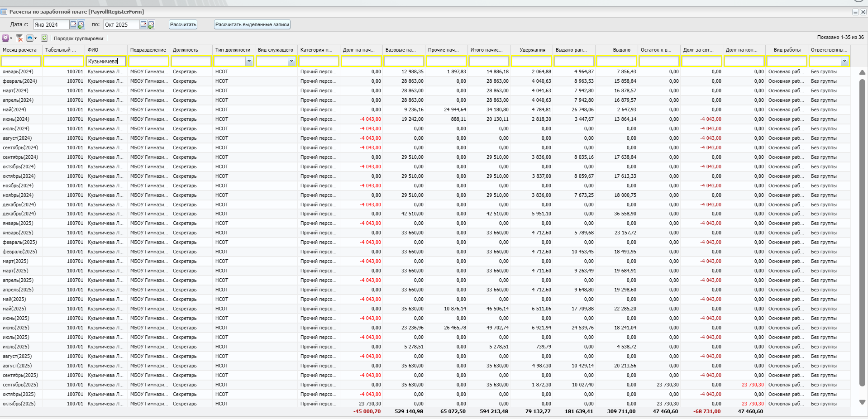Select the май(2024) row in the table
868x419 pixels.
point(181,110)
